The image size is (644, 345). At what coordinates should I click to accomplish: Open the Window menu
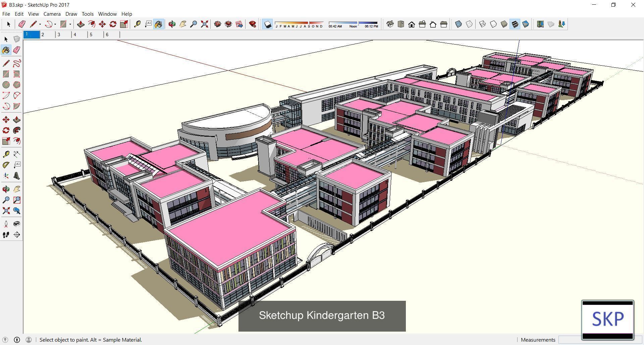pos(107,14)
